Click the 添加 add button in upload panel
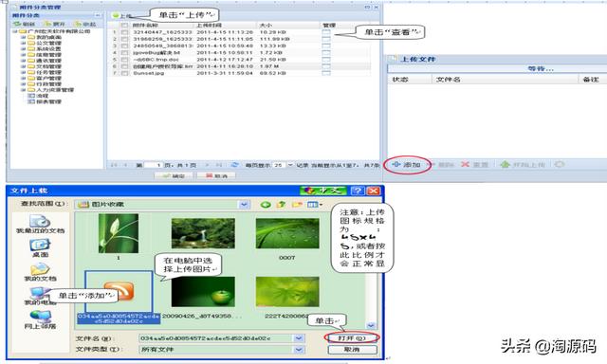 [407, 165]
